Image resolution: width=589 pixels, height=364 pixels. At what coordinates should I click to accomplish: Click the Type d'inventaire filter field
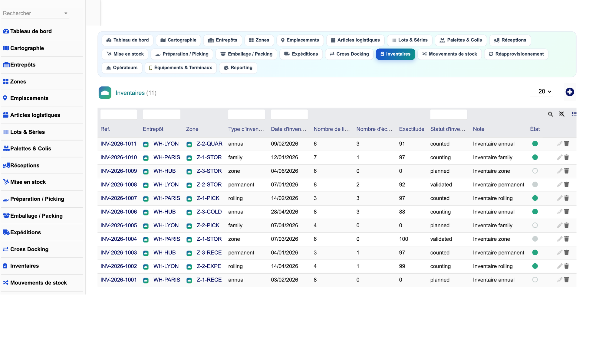[x=247, y=115]
